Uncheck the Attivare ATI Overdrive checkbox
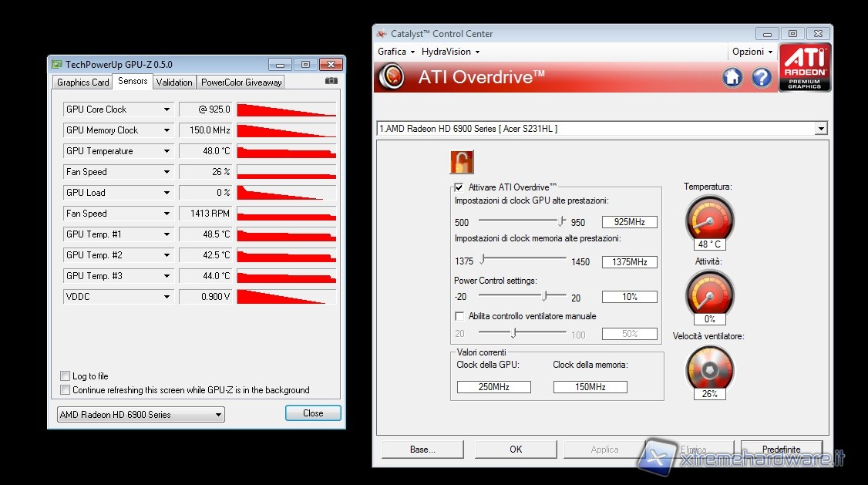 [459, 187]
